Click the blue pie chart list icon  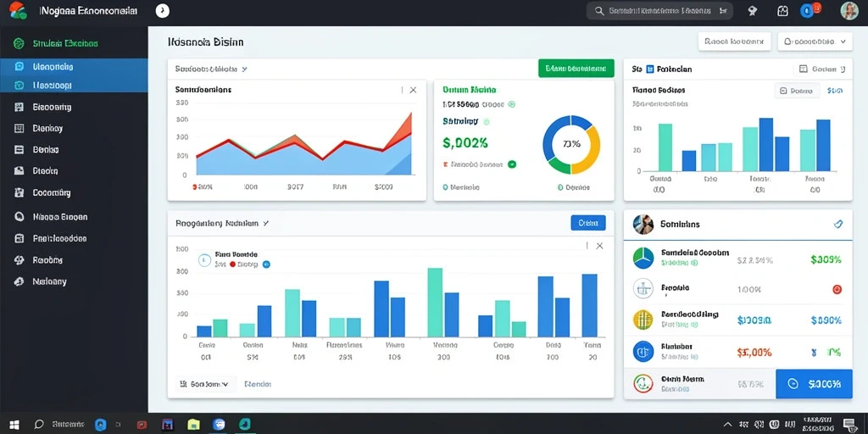point(643,258)
